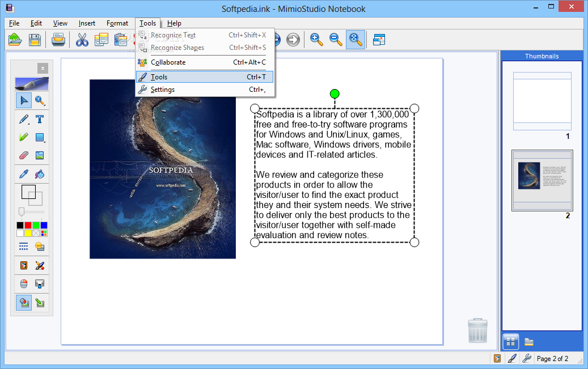588x369 pixels.
Task: Click the Softpedia island image
Action: click(x=163, y=169)
